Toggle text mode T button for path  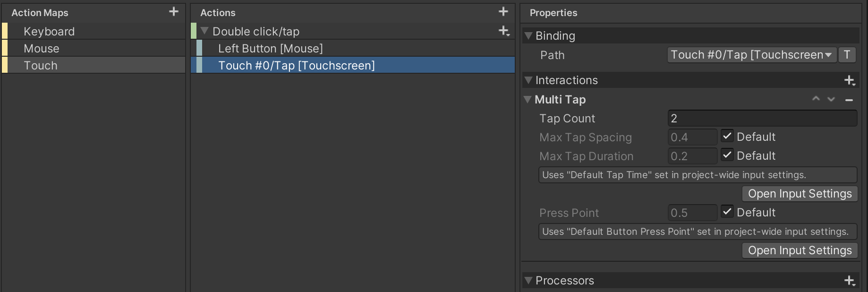pos(847,55)
